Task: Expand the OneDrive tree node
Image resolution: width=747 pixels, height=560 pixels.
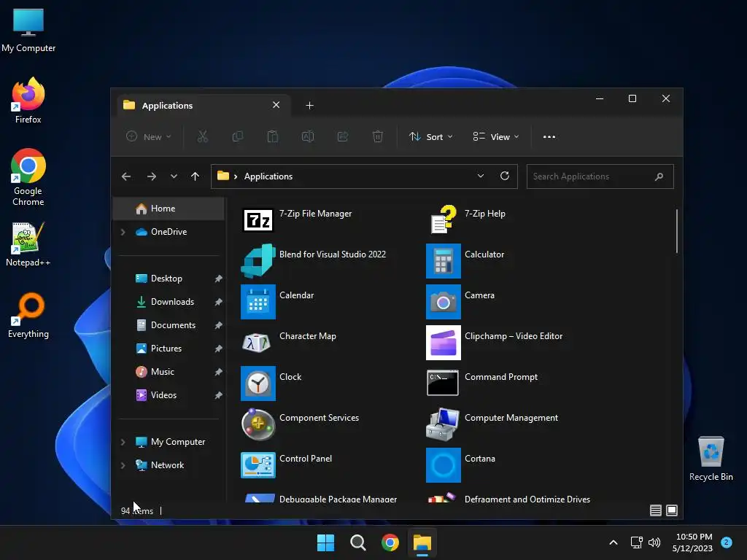Action: tap(123, 232)
